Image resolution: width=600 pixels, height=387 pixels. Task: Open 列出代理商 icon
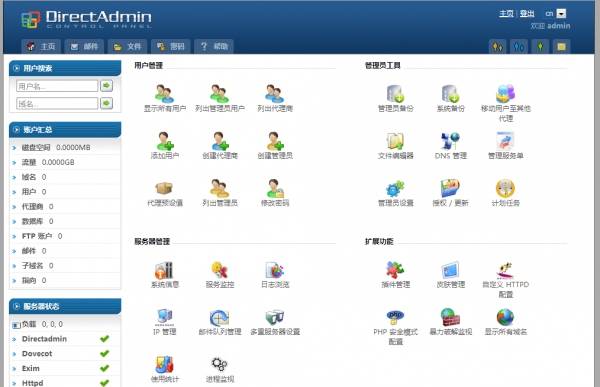275,94
